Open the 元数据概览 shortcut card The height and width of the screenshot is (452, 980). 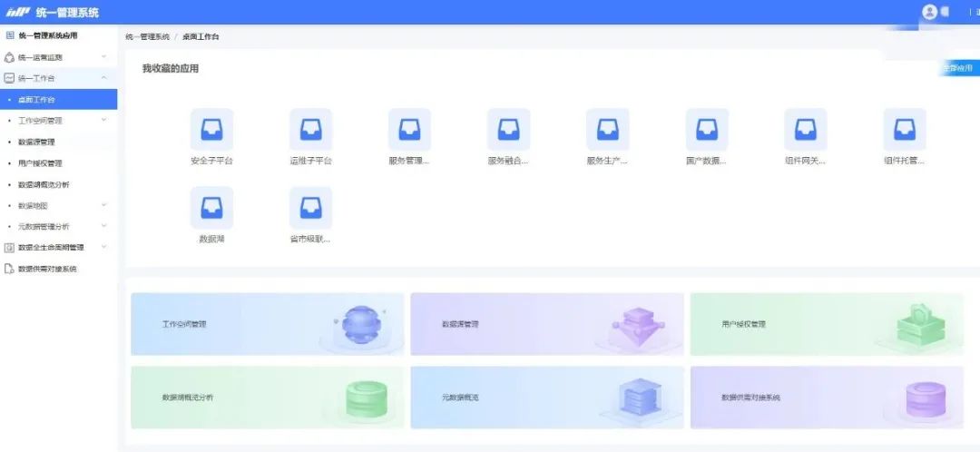(x=547, y=397)
